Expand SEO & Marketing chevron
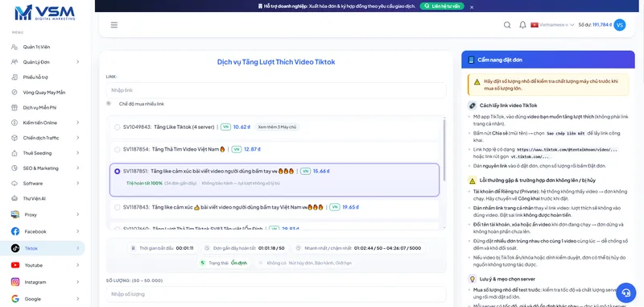Image resolution: width=644 pixels, height=307 pixels. click(77, 168)
